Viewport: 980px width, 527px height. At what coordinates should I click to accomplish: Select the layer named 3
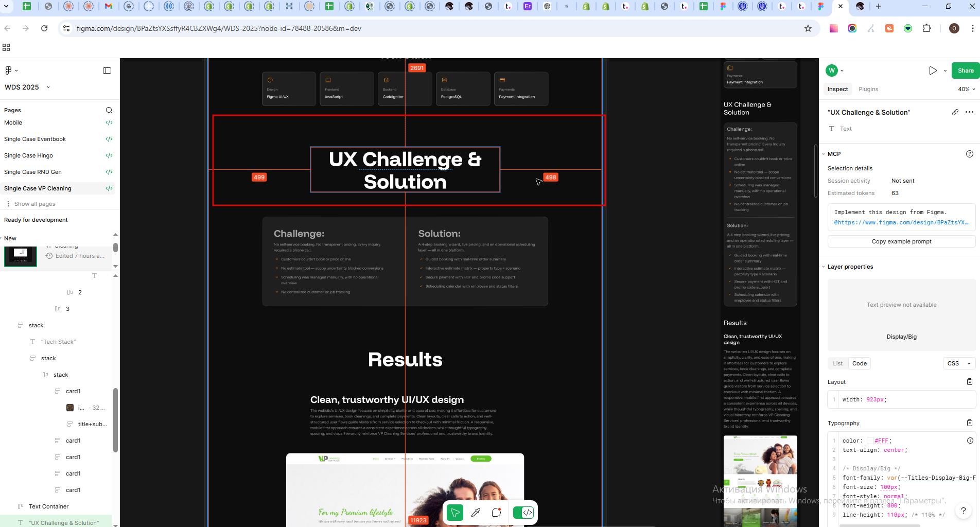pyautogui.click(x=67, y=309)
